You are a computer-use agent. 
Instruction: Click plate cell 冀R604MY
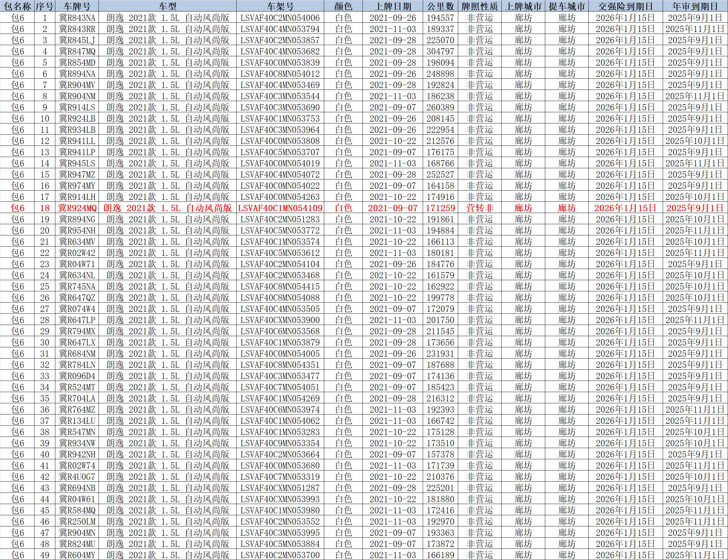coord(77,555)
